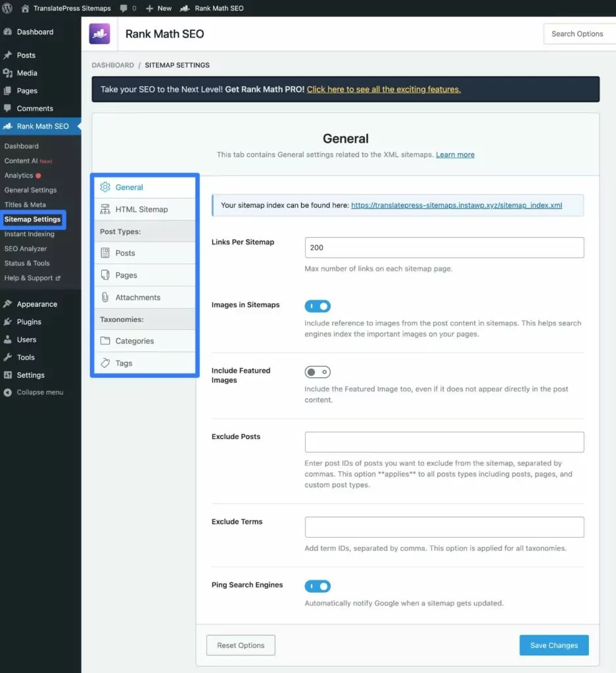The height and width of the screenshot is (673, 616).
Task: Open Rank Math SEO in the admin sidebar
Action: click(40, 126)
